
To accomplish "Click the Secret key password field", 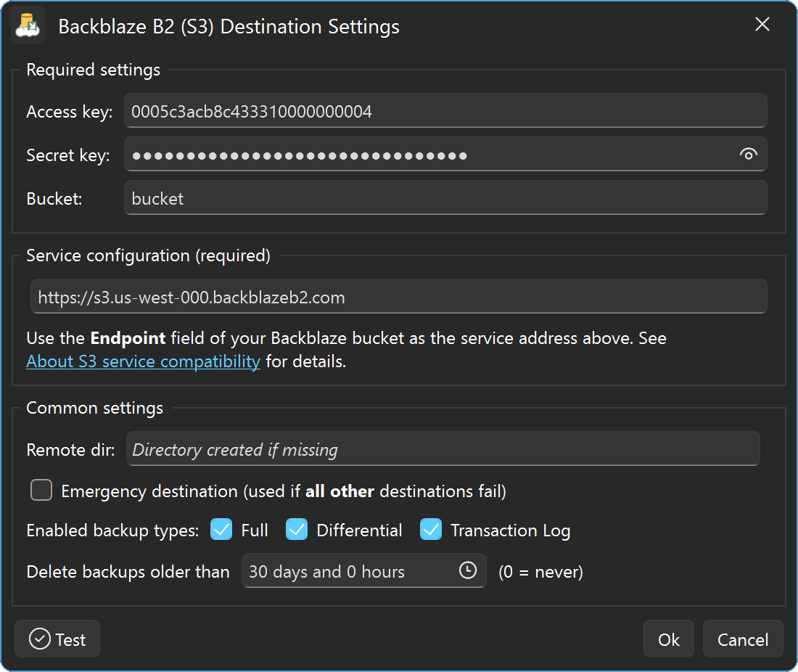I will click(x=445, y=155).
